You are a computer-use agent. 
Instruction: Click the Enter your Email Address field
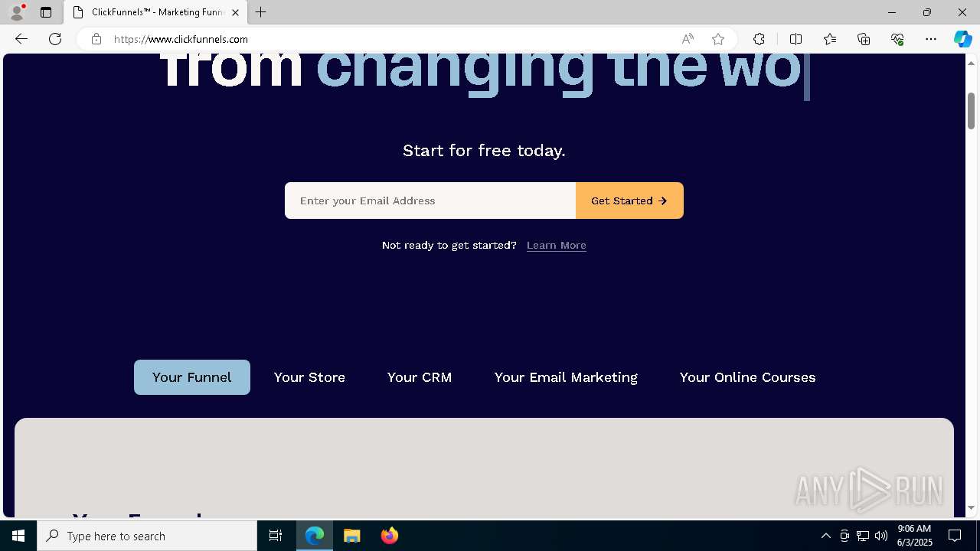point(430,201)
